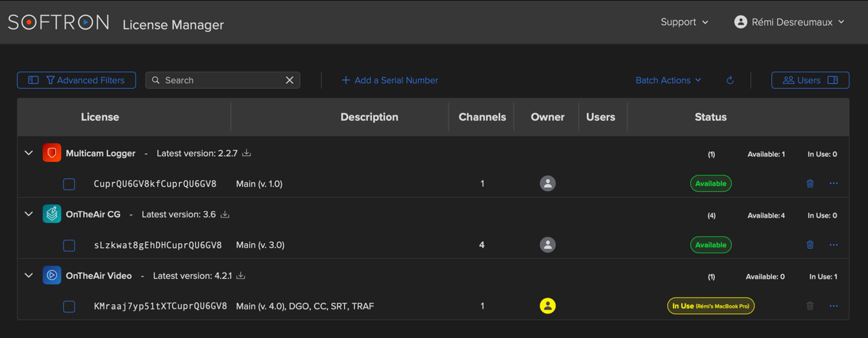Download OnTheAir Video version 4.2.1

tap(241, 275)
